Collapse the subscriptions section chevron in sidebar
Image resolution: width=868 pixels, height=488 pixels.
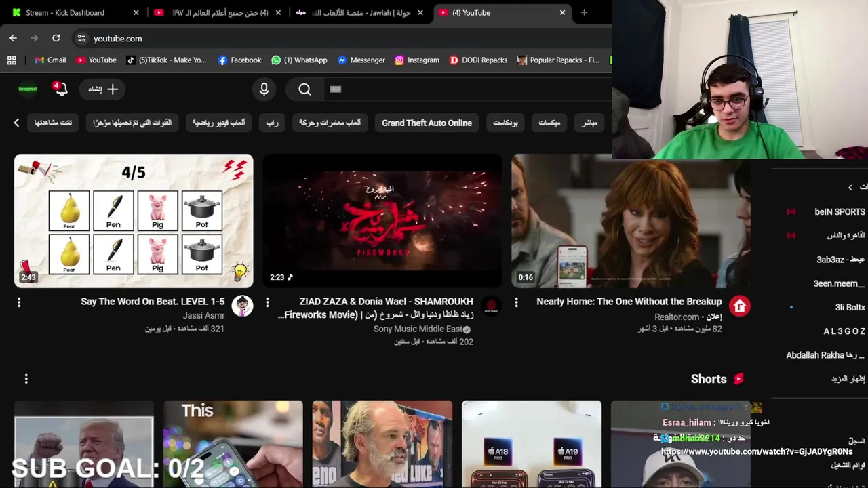[x=850, y=188]
